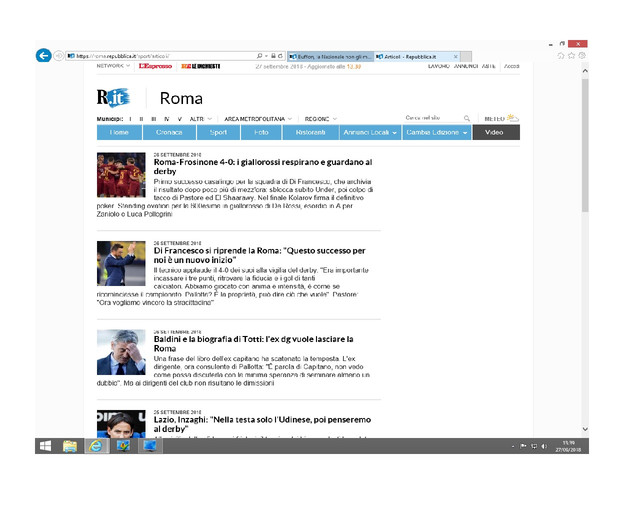Select Municipio IV link
Screen dimensions: 640x512
[x=167, y=119]
